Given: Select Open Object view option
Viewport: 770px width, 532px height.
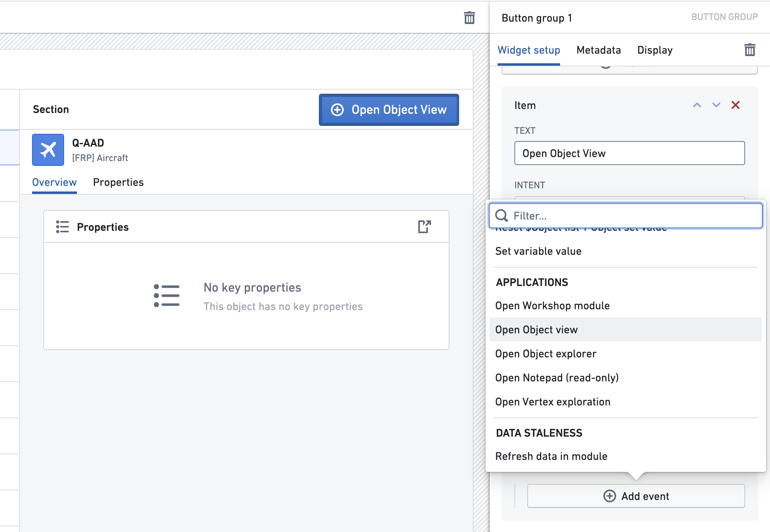Looking at the screenshot, I should point(626,330).
